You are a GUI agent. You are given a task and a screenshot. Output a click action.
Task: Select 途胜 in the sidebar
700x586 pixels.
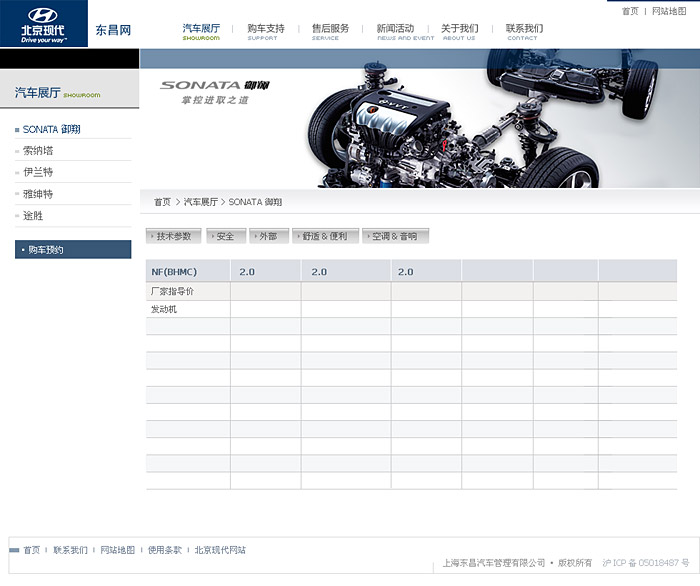point(33,216)
